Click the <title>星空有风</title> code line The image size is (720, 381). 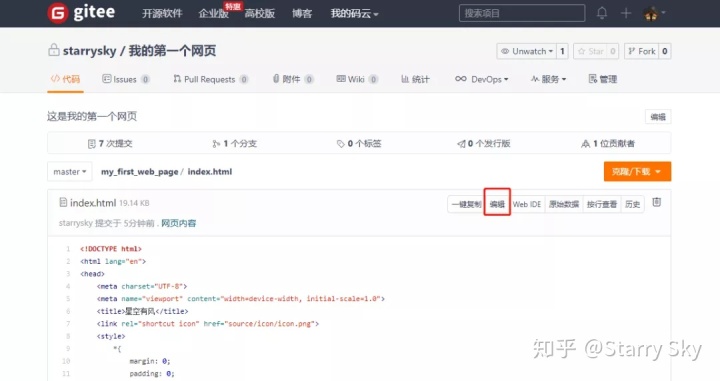click(x=142, y=311)
